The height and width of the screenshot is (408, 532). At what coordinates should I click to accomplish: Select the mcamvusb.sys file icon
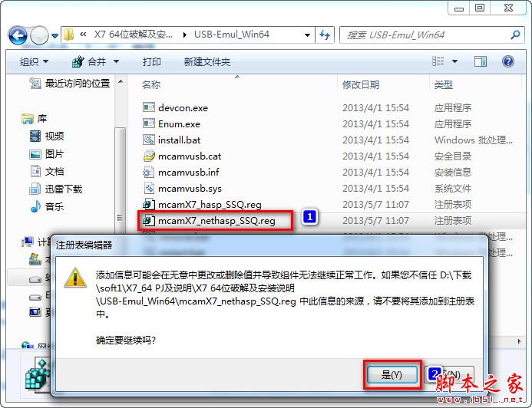(149, 188)
